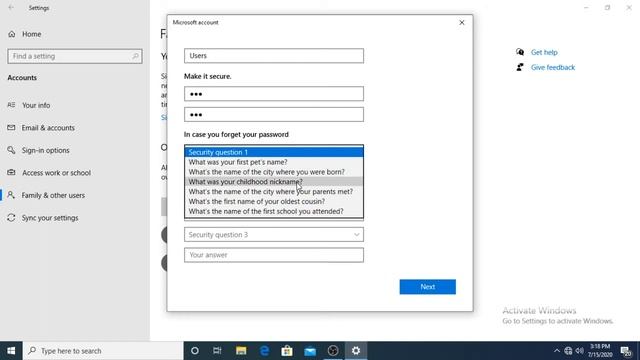Image resolution: width=640 pixels, height=360 pixels.
Task: Open the Security question 3 dropdown
Action: click(274, 235)
